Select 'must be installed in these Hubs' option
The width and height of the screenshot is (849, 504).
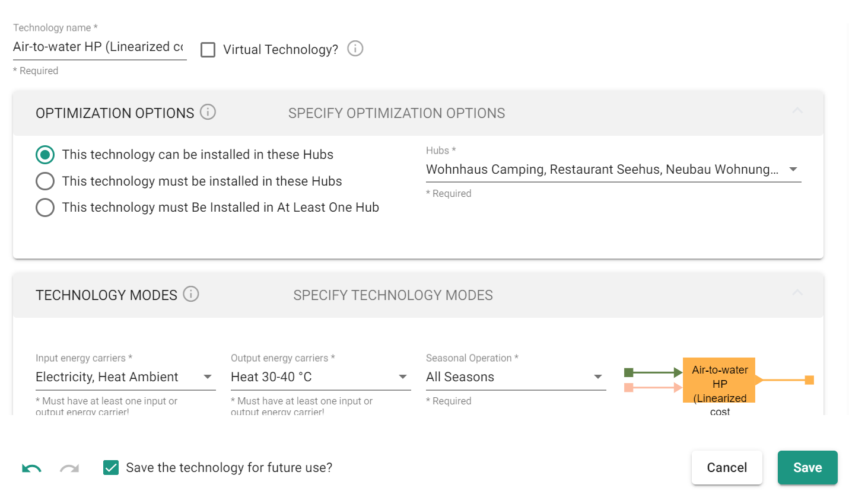coord(45,181)
